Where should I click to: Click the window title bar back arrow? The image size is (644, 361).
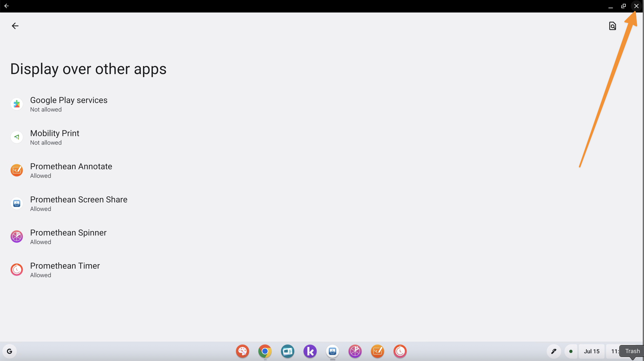click(6, 6)
